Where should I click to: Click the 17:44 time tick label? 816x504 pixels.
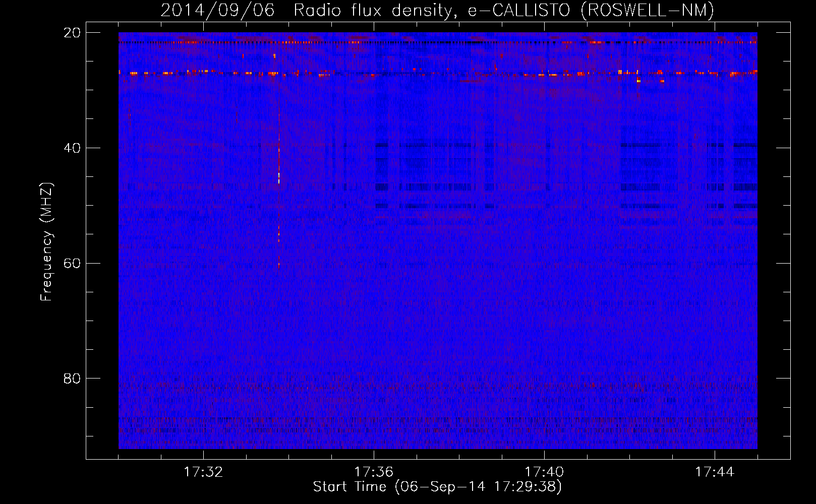coord(715,472)
